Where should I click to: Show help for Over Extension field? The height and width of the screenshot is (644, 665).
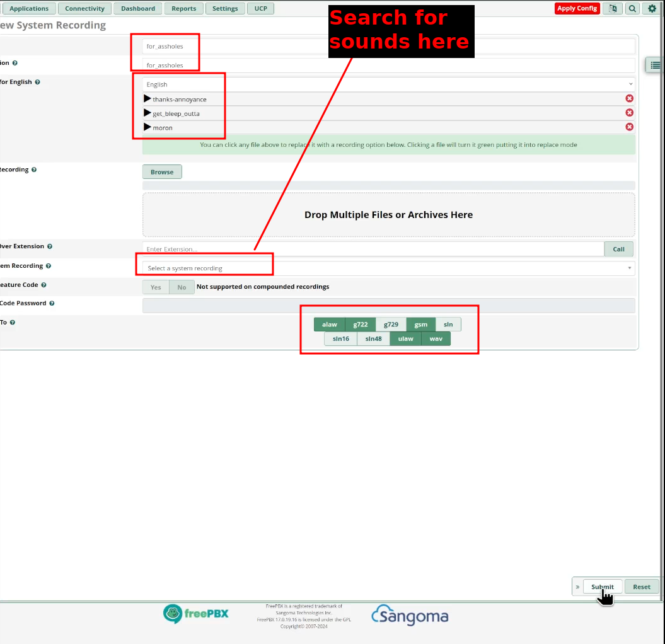click(x=50, y=246)
